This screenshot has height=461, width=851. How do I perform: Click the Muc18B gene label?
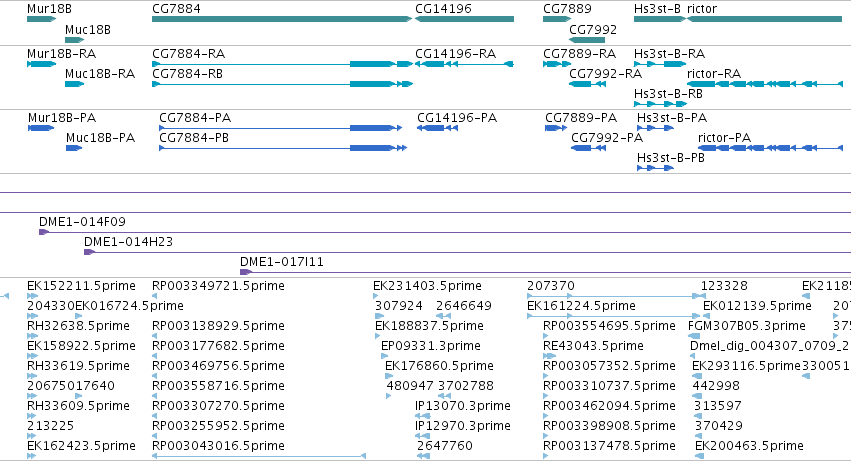pos(87,30)
